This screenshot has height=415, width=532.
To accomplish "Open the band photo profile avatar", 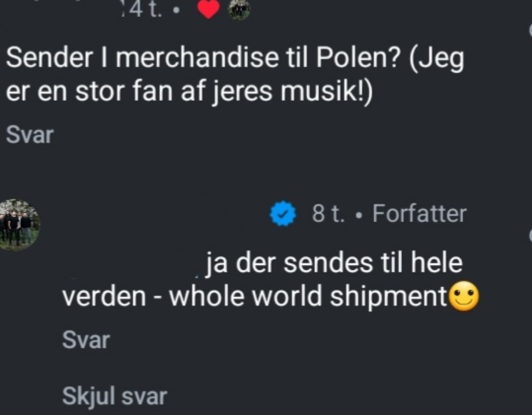I will 19,224.
